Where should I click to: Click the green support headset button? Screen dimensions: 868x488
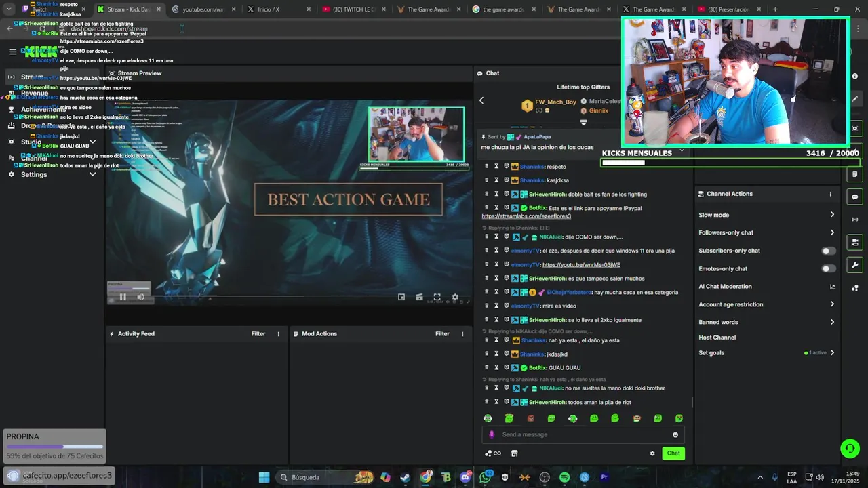tap(850, 449)
